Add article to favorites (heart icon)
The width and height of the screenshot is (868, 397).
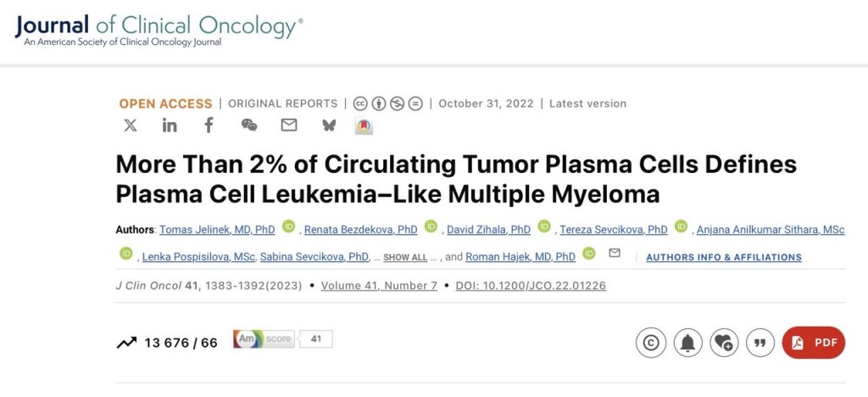click(x=724, y=343)
